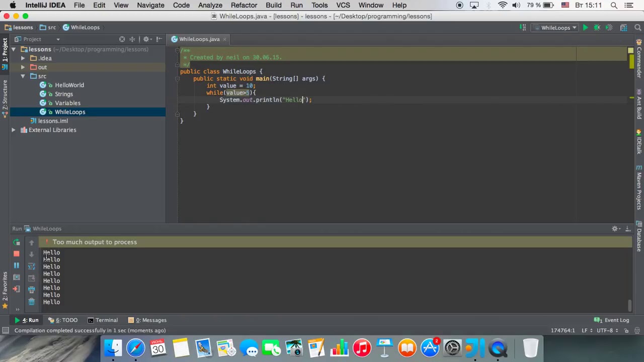Open the Analyze menu

pos(210,5)
